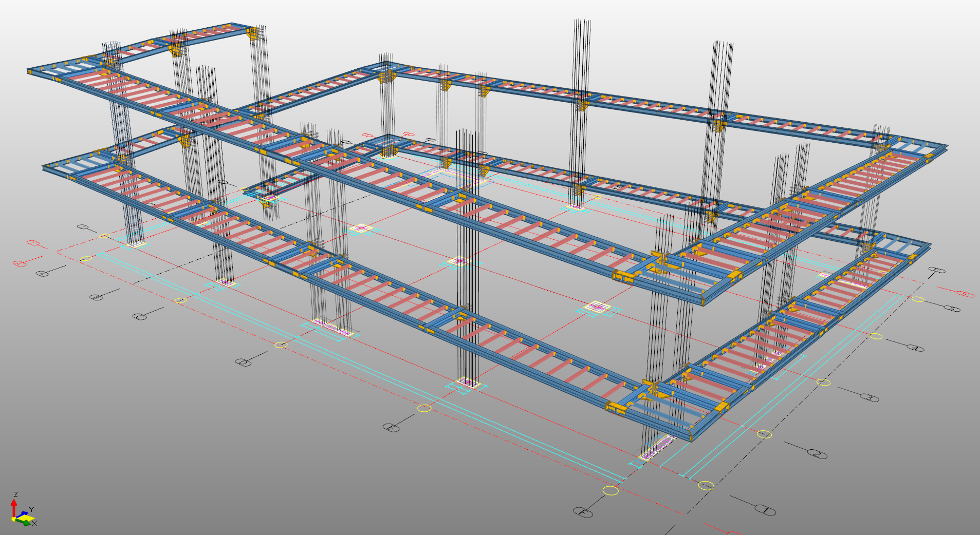The image size is (980, 535).
Task: Click yellow circle marker on grid line C
Action: (180, 300)
